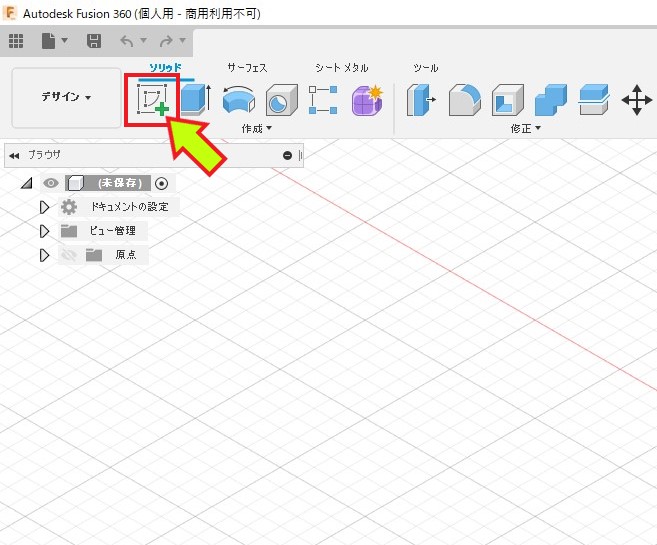Select the Move/Copy arrows tool
The image size is (657, 545).
(x=636, y=100)
